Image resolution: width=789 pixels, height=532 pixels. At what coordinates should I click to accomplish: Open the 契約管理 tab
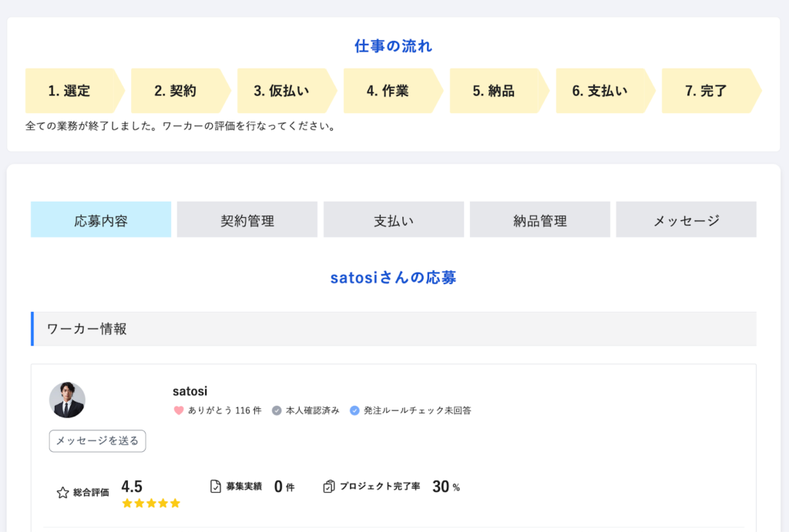tap(247, 220)
